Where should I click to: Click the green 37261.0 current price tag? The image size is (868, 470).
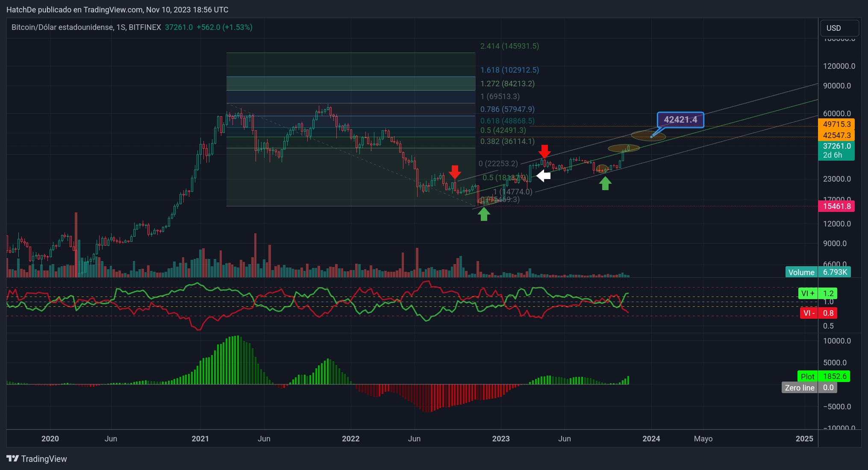click(x=836, y=146)
